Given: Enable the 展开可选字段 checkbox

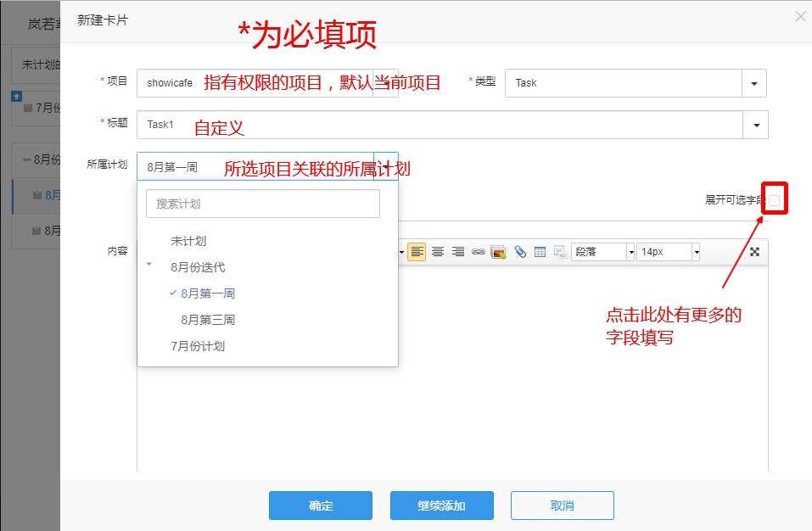Looking at the screenshot, I should pos(774,200).
